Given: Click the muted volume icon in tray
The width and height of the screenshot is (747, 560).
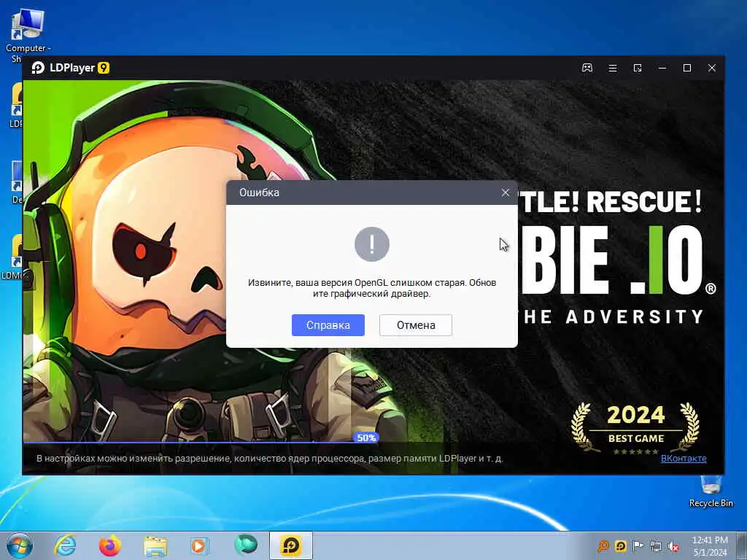Looking at the screenshot, I should 673,547.
